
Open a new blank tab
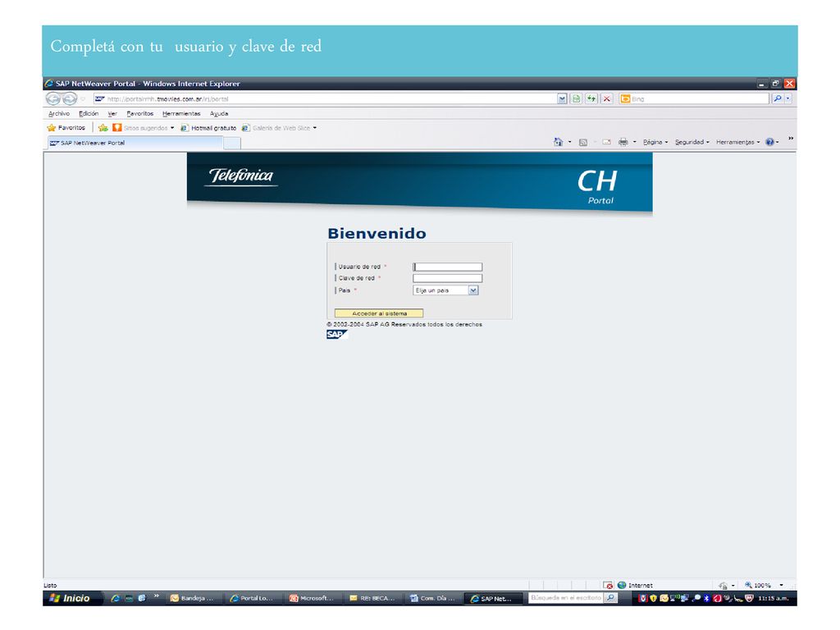coord(232,143)
